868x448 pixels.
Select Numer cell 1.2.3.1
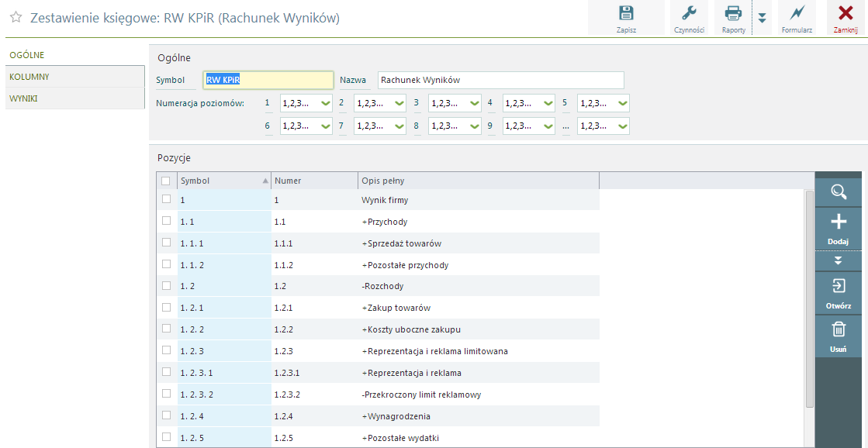click(x=314, y=373)
